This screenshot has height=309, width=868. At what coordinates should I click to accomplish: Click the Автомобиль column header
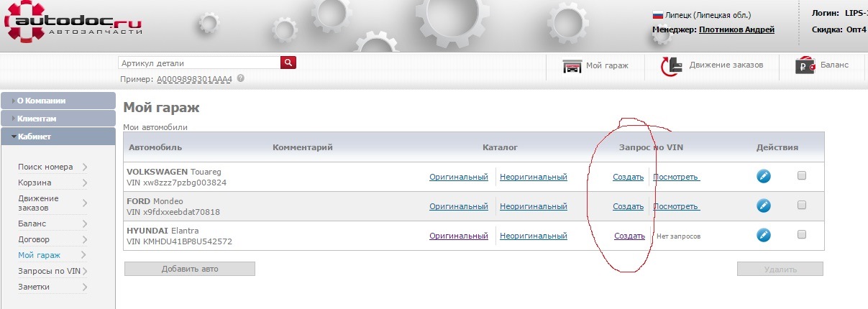tap(155, 147)
